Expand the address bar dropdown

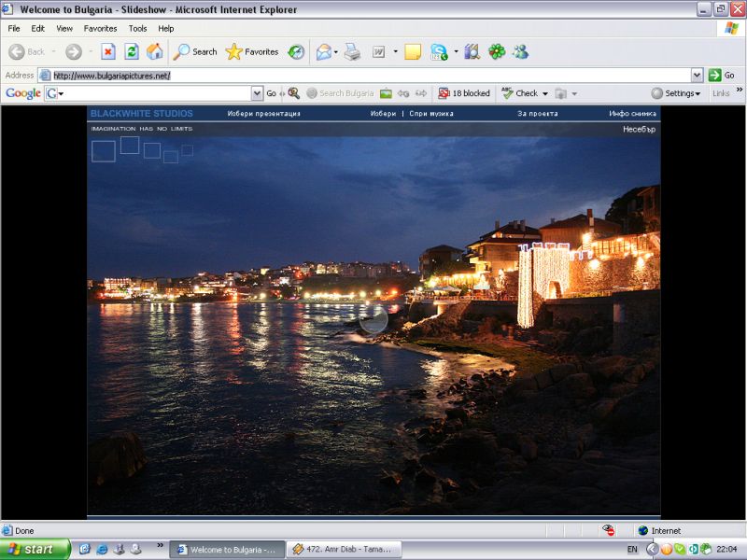coord(697,76)
